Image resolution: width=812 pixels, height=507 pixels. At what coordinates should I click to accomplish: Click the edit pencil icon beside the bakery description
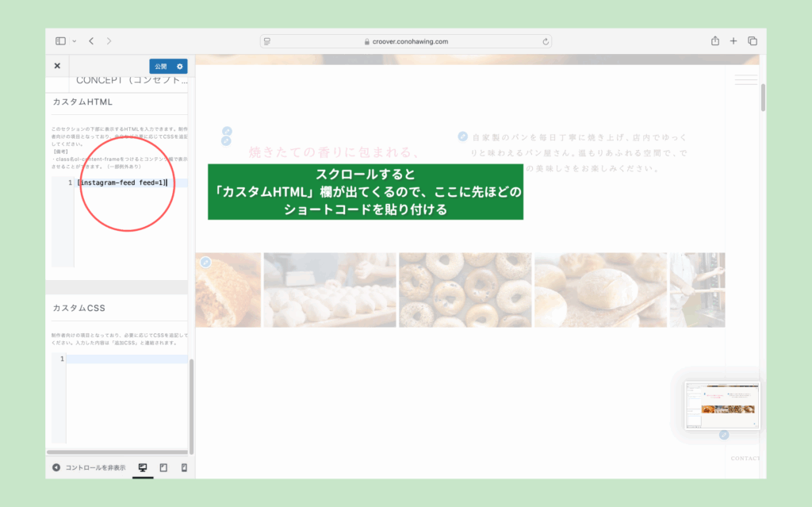tap(462, 136)
